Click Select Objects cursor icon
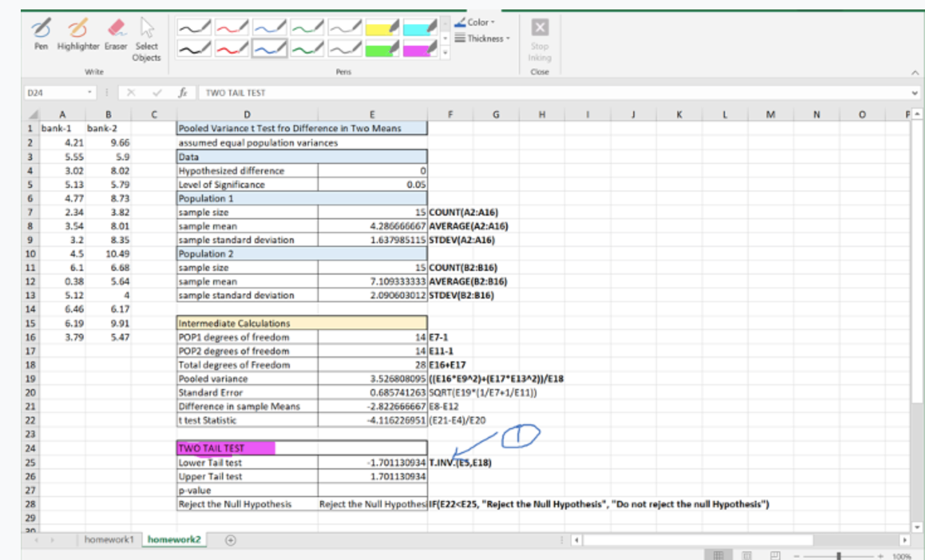 coord(147,39)
